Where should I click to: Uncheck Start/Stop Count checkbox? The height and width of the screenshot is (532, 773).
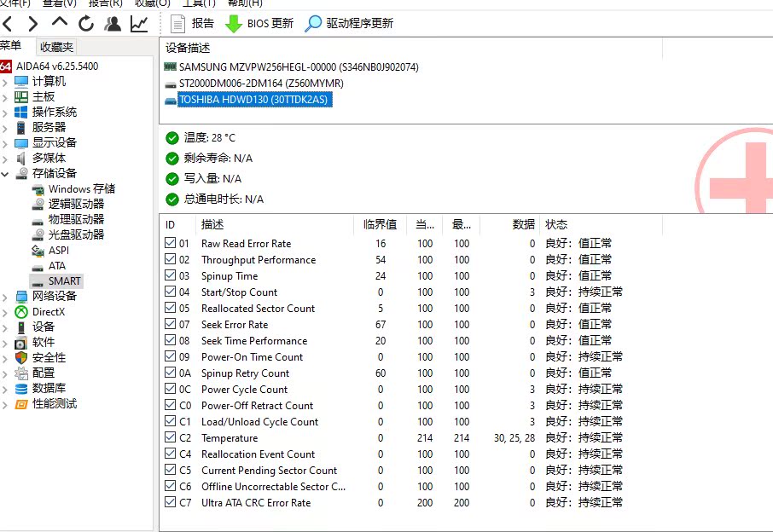[x=170, y=292]
